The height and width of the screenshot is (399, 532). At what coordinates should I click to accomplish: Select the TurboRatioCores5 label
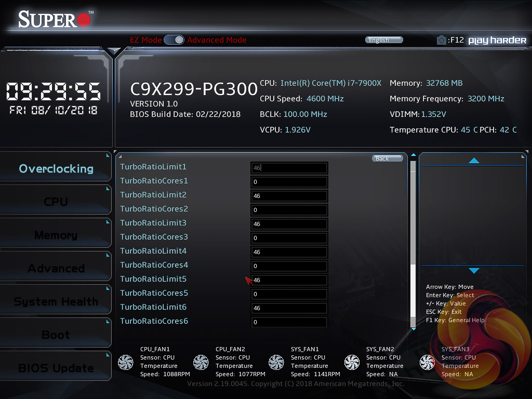pyautogui.click(x=154, y=293)
